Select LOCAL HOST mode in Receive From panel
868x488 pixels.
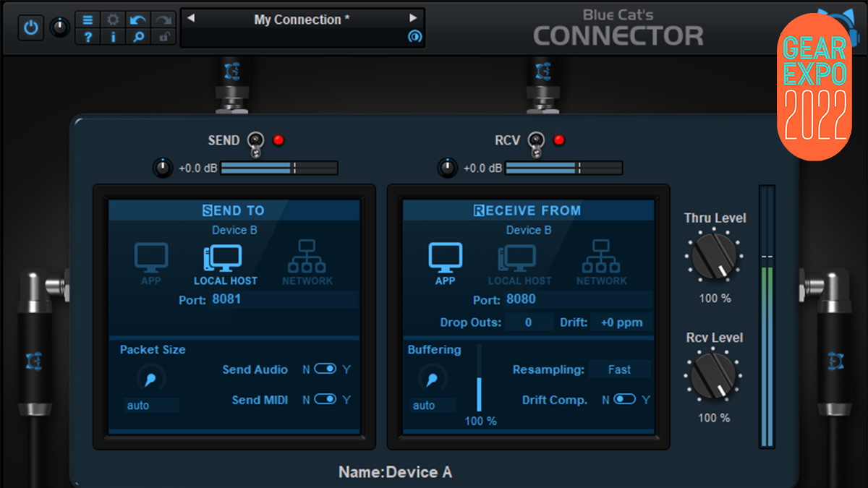click(x=519, y=264)
